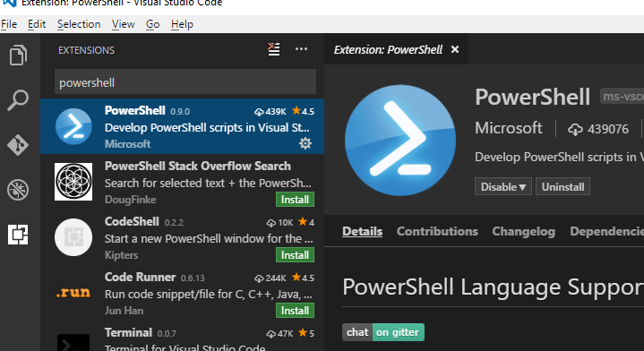Image resolution: width=644 pixels, height=351 pixels.
Task: Switch to the Changelog tab
Action: click(x=524, y=232)
